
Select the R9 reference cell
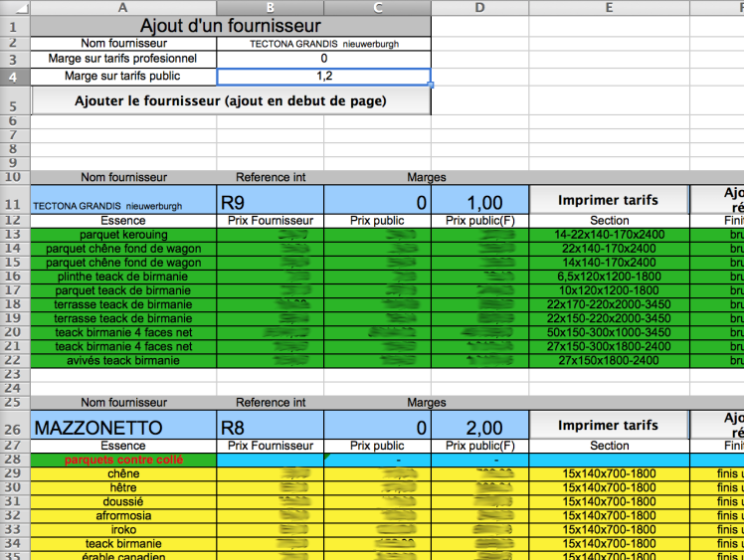pos(270,200)
